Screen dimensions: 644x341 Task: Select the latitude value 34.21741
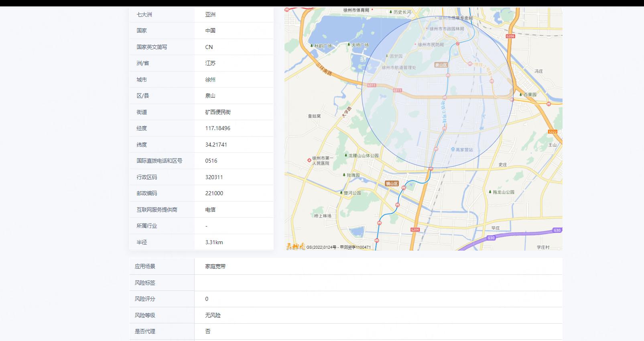click(x=216, y=145)
